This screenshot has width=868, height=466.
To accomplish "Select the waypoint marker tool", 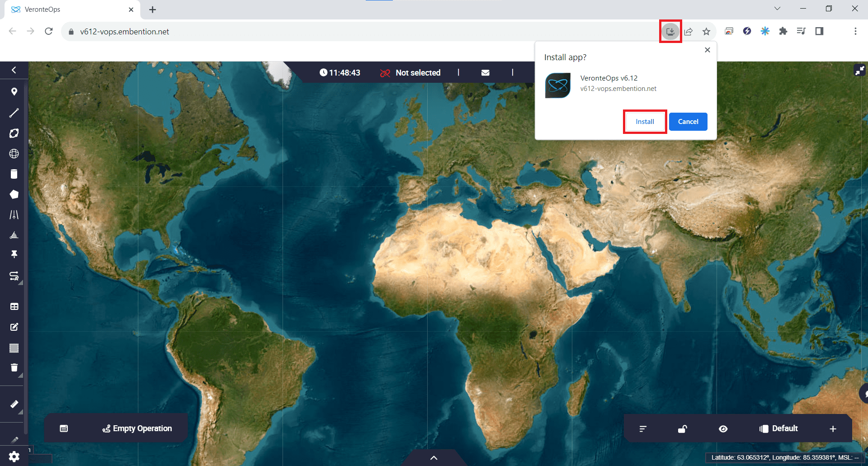I will tap(14, 92).
